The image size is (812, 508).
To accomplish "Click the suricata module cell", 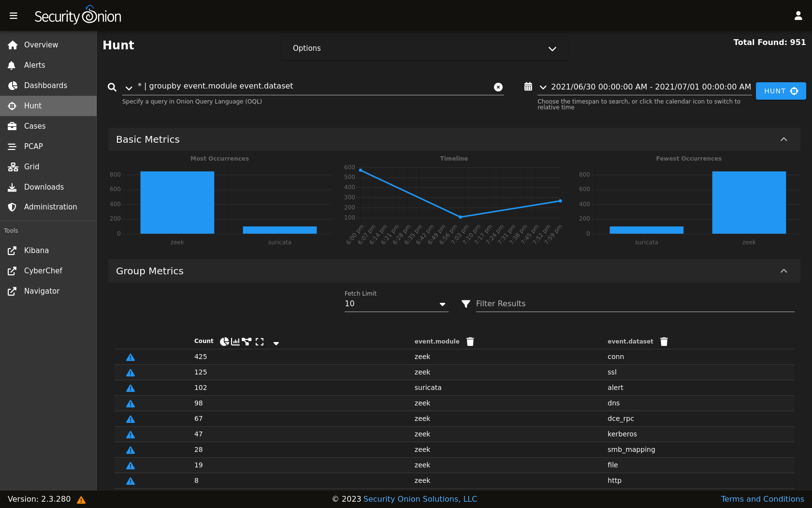I will pyautogui.click(x=428, y=388).
